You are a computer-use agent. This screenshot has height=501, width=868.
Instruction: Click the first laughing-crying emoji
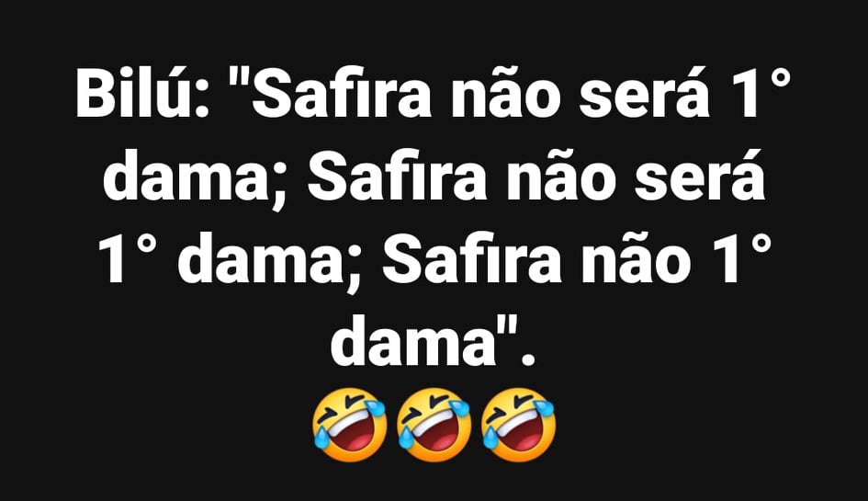350,425
